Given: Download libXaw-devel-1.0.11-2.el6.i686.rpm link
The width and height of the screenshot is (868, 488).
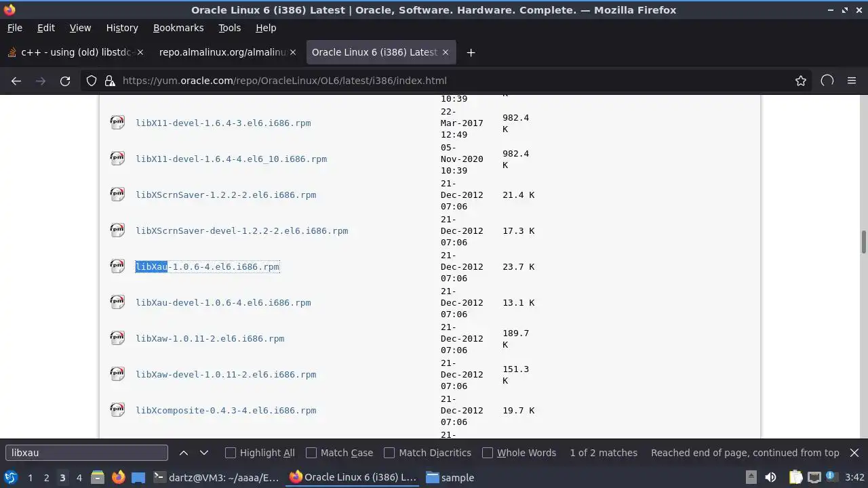Looking at the screenshot, I should point(226,374).
